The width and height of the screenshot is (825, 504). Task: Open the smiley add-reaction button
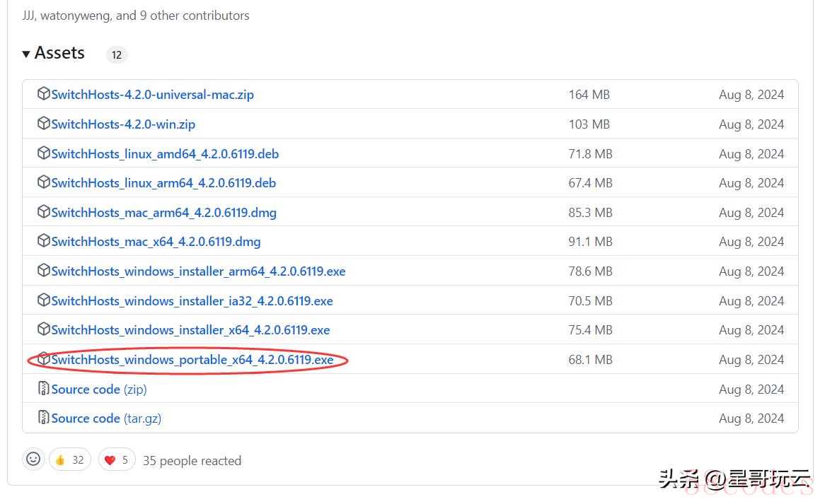[33, 459]
